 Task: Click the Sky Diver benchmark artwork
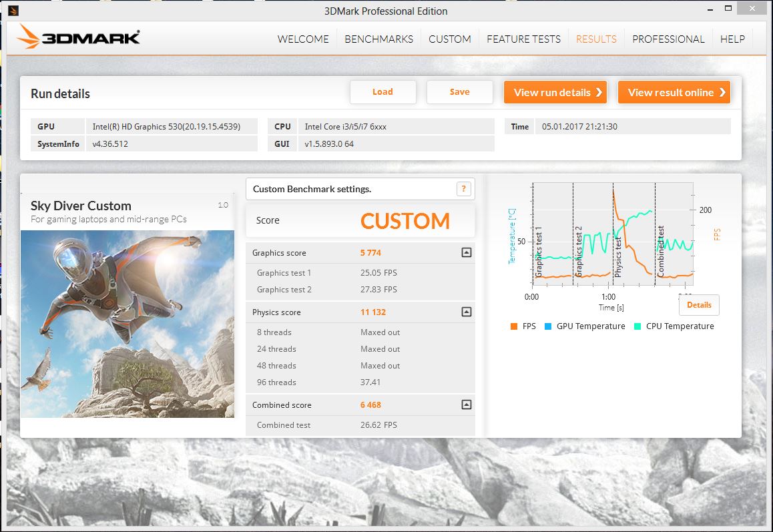(x=127, y=324)
